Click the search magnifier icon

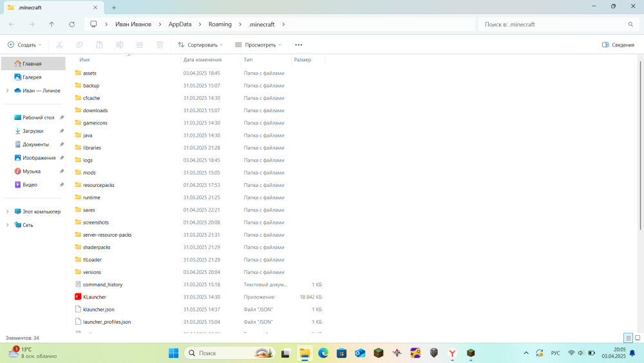click(x=630, y=25)
